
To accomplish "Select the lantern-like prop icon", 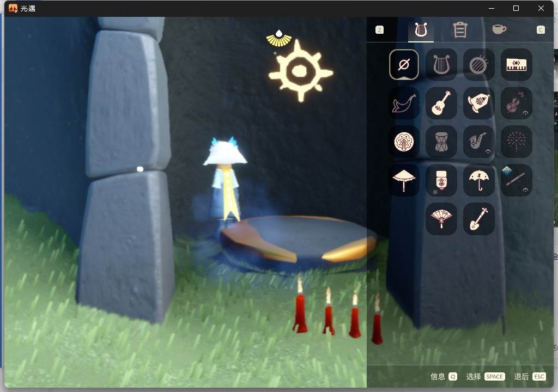I will (441, 180).
